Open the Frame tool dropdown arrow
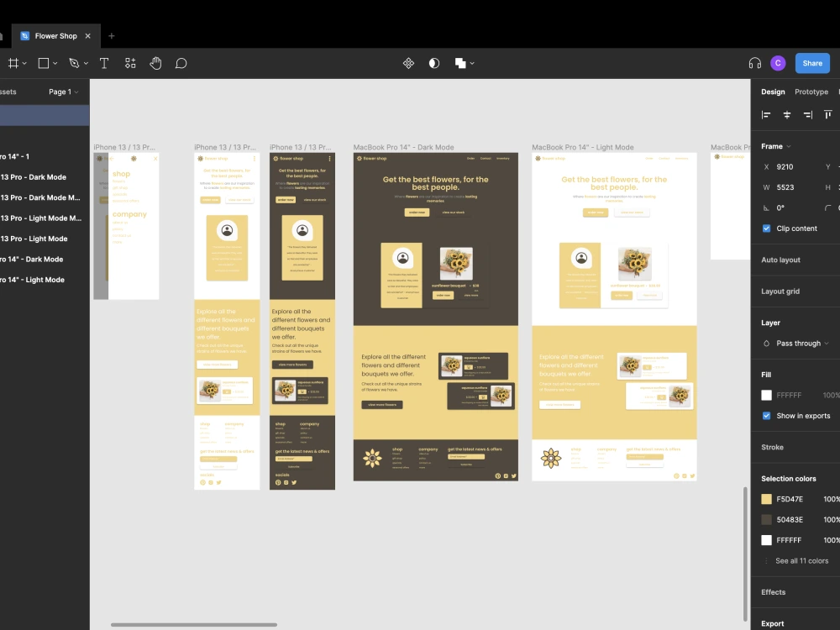The width and height of the screenshot is (840, 630). (x=24, y=64)
